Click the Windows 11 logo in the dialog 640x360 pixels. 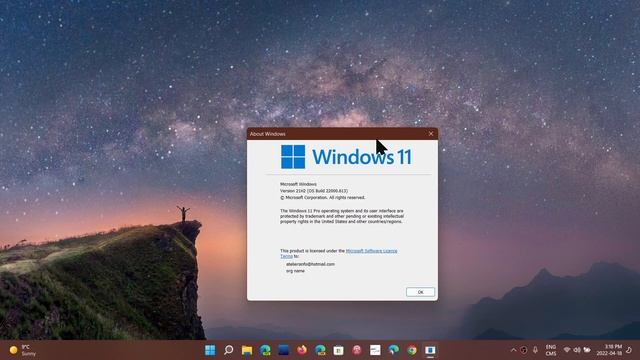(x=346, y=157)
